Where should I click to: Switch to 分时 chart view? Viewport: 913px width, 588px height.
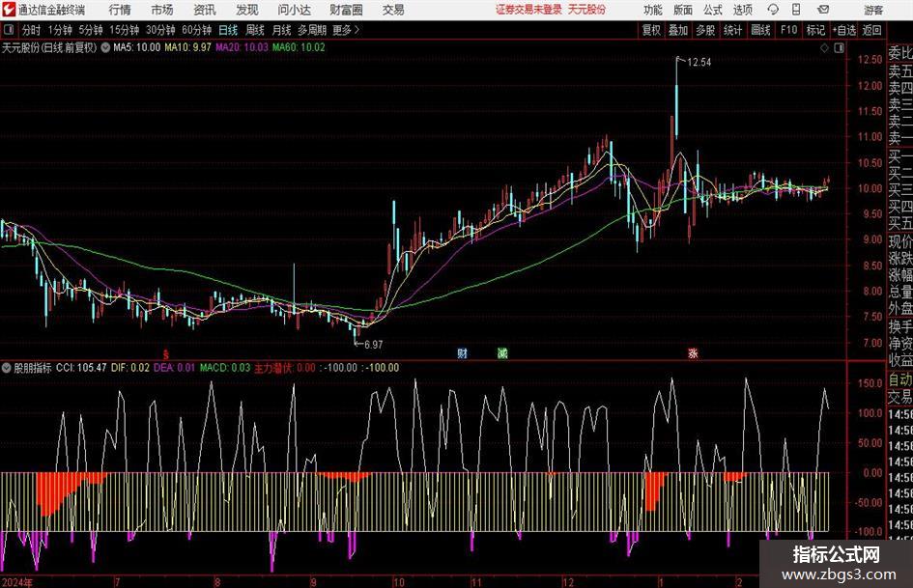point(32,30)
